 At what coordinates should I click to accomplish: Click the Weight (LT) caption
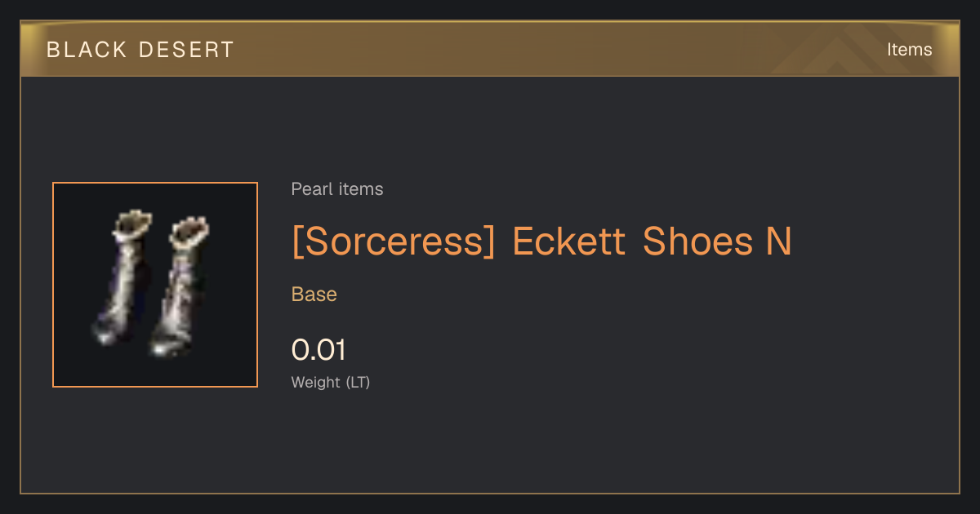pos(331,382)
